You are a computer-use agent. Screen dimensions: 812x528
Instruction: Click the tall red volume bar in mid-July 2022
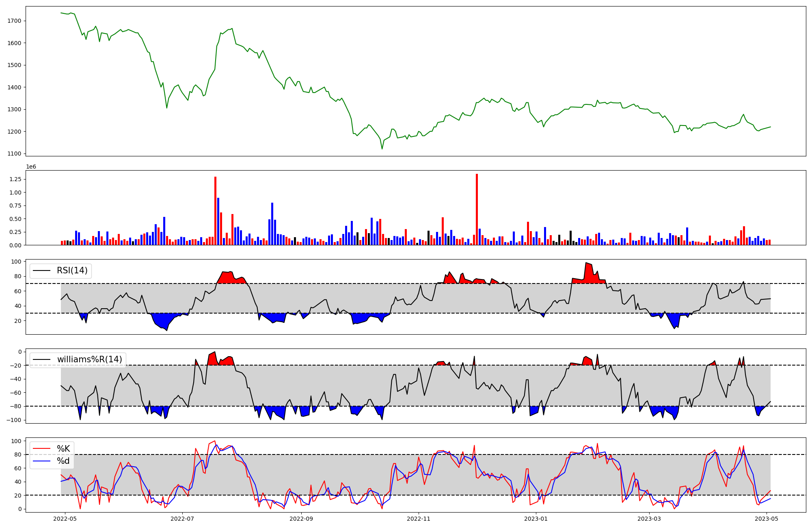tap(215, 211)
